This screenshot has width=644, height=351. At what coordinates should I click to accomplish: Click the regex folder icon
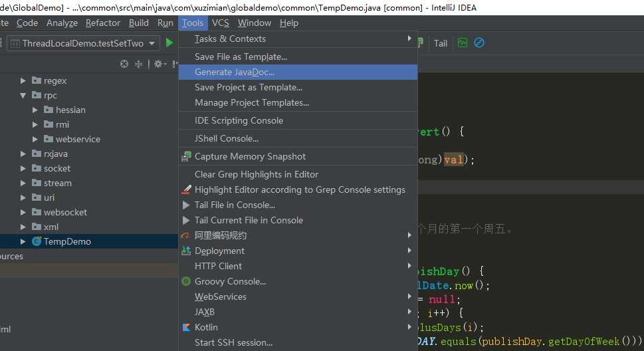point(37,80)
